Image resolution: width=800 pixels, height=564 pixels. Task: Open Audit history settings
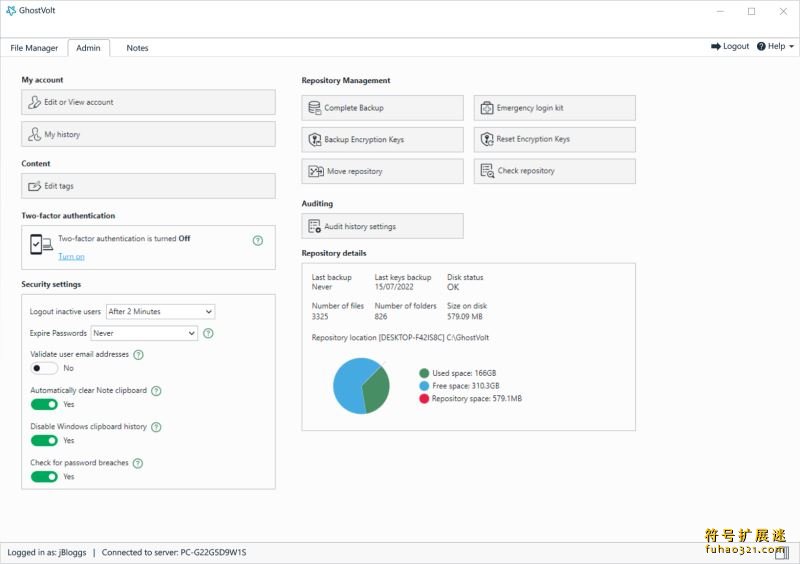point(383,226)
